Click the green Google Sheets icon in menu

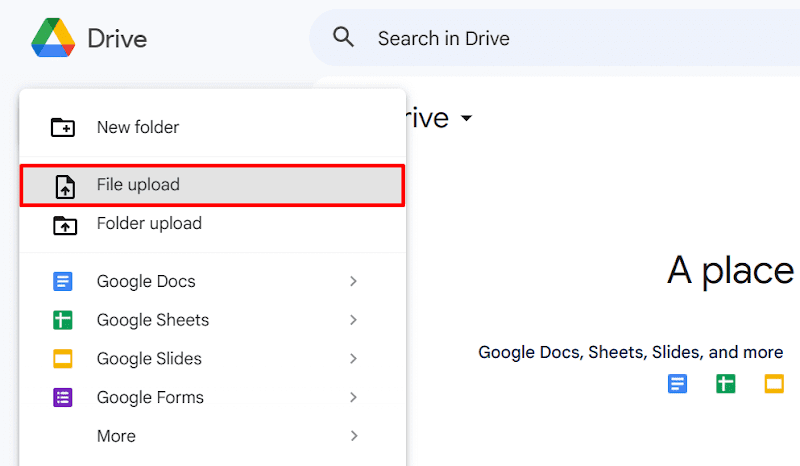tap(63, 321)
